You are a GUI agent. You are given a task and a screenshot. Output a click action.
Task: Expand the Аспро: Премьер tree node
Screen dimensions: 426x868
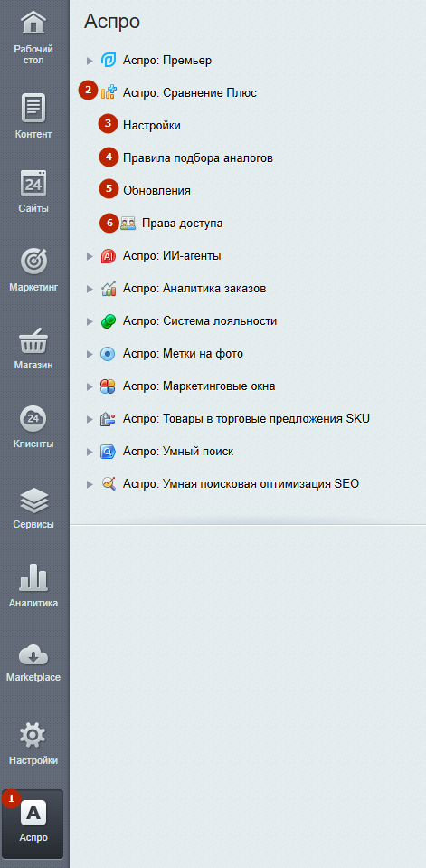(x=90, y=61)
